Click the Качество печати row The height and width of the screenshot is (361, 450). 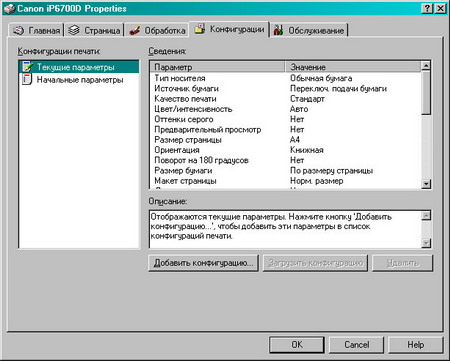pos(286,99)
